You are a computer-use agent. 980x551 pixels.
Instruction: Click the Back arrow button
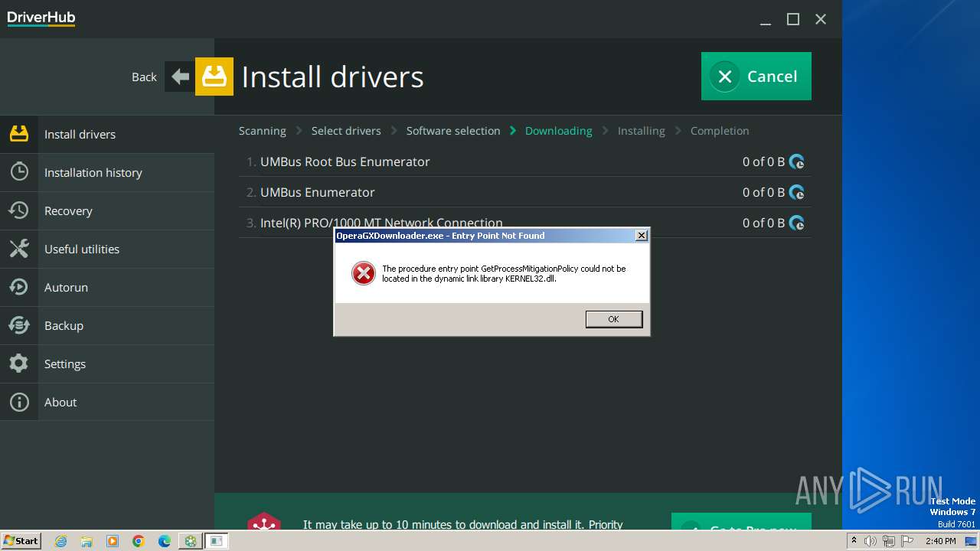pyautogui.click(x=180, y=77)
